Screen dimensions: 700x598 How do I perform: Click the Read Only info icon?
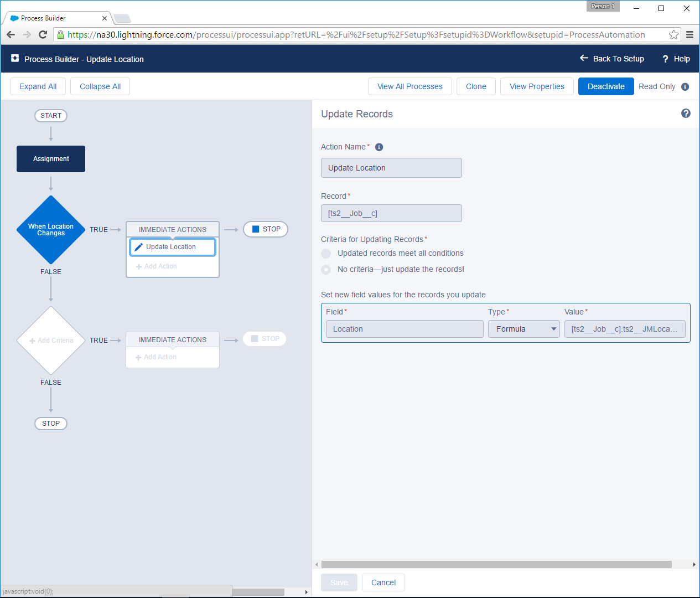[x=685, y=86]
